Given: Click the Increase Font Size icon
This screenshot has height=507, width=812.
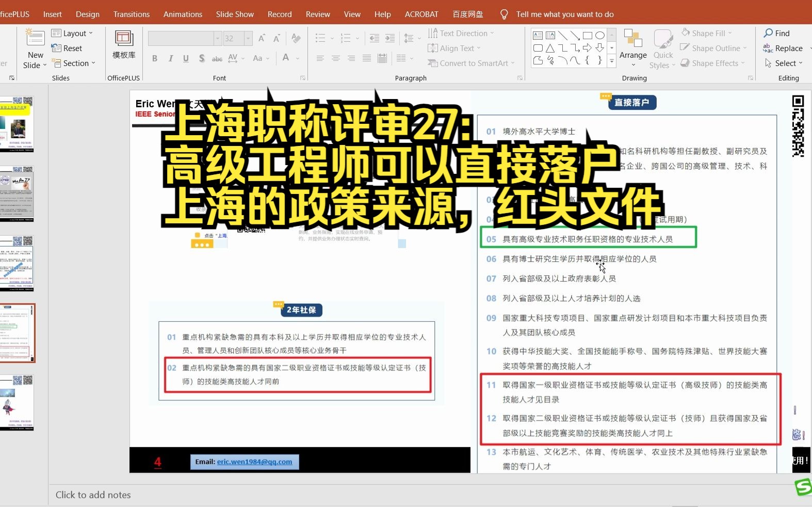Looking at the screenshot, I should (x=262, y=38).
